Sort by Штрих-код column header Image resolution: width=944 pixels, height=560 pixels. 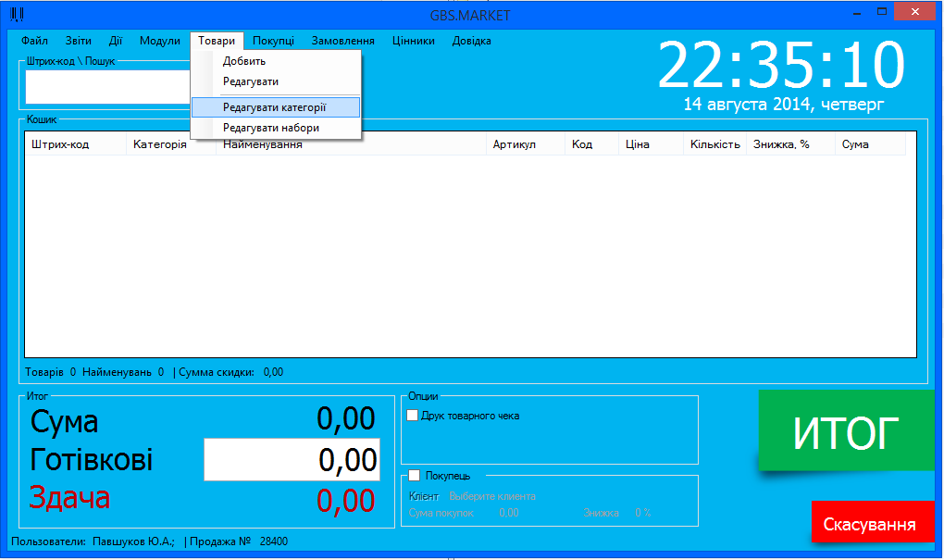(x=76, y=144)
